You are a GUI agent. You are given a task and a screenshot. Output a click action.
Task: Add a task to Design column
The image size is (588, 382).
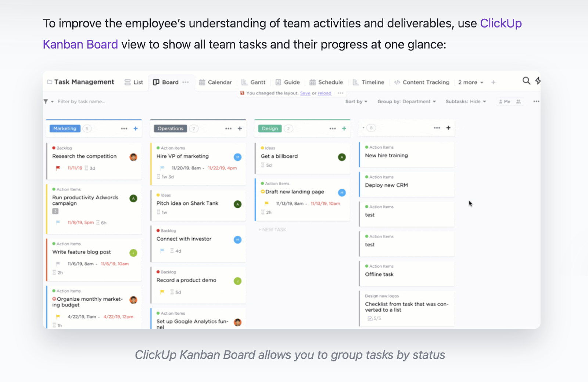click(x=344, y=128)
